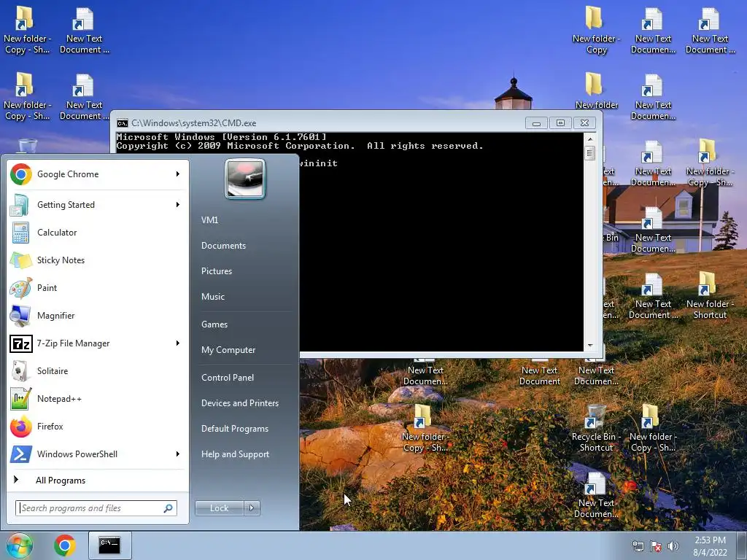Viewport: 747px width, 560px height.
Task: Select New folder - Shortcut desktop icon
Action: click(x=710, y=295)
